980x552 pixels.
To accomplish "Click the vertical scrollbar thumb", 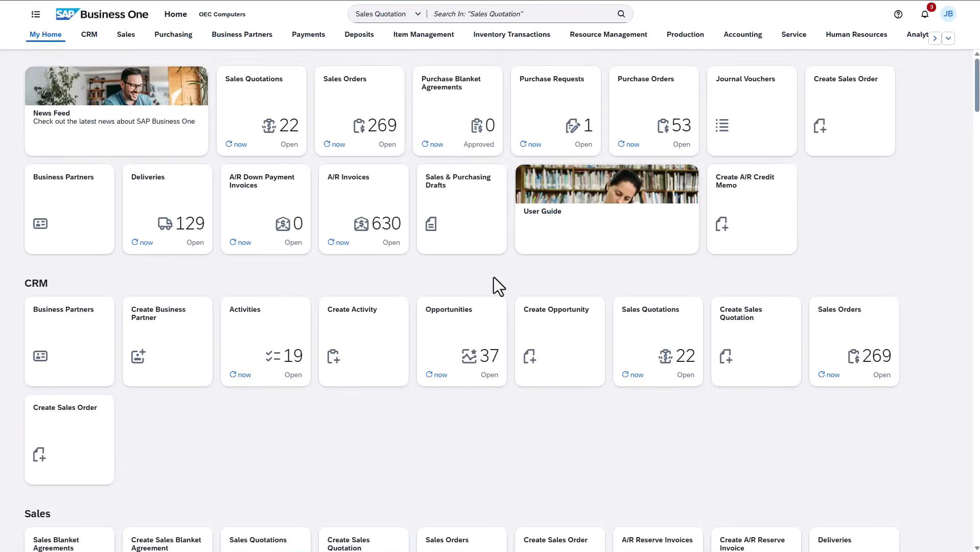I will click(977, 84).
